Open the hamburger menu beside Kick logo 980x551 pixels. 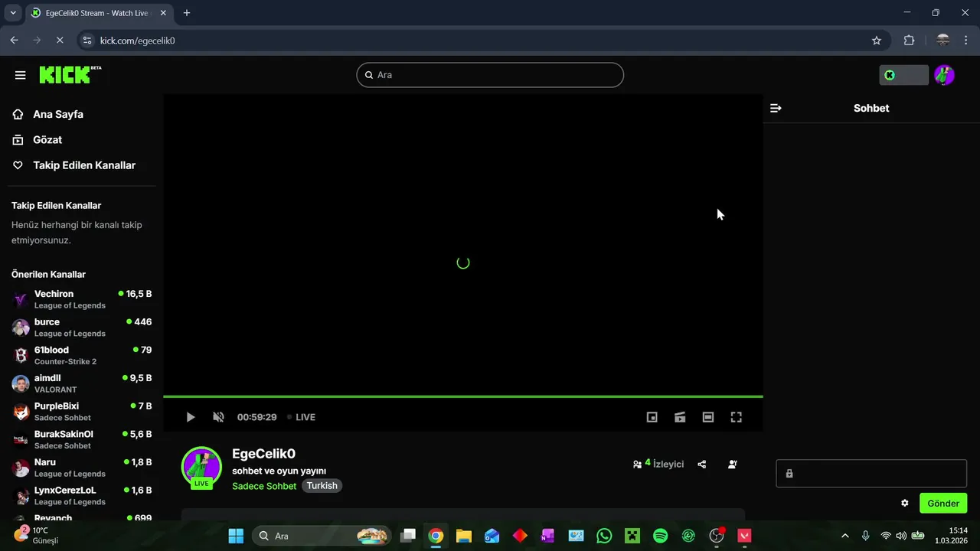[x=20, y=75]
